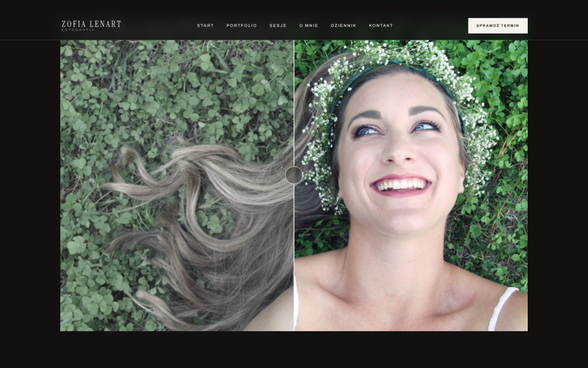
Task: Open the Sesje navigation link
Action: tap(278, 26)
